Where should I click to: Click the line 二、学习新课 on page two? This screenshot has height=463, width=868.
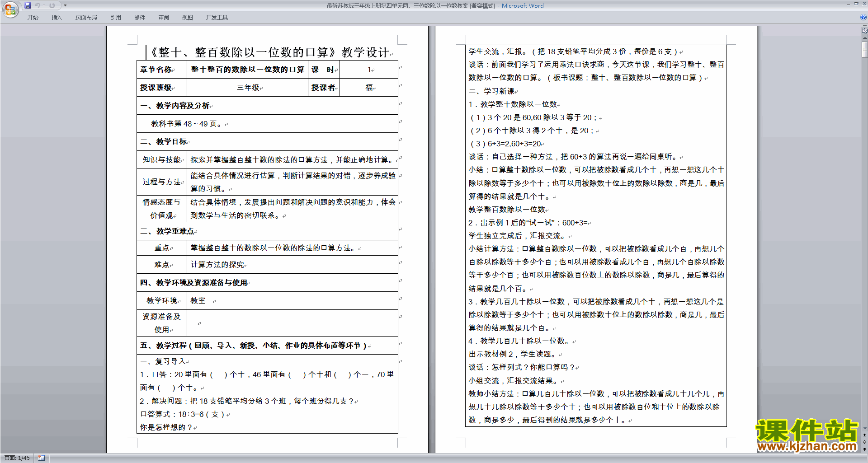coord(493,91)
